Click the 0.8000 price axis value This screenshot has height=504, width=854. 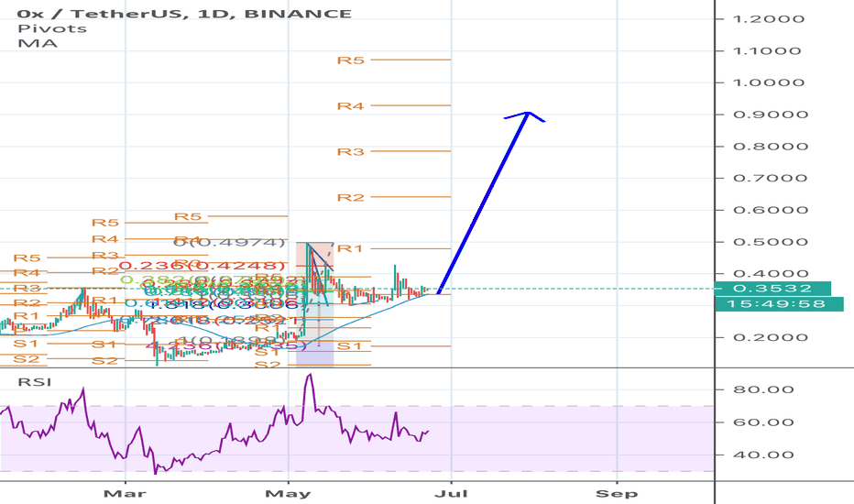(770, 146)
